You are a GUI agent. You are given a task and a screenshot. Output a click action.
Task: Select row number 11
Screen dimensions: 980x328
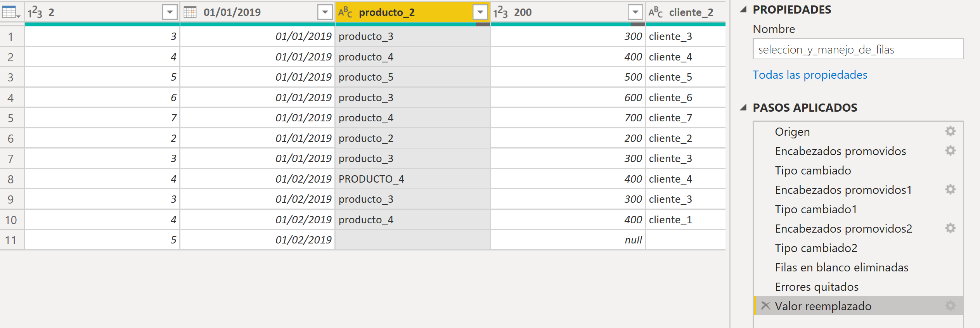pyautogui.click(x=12, y=240)
